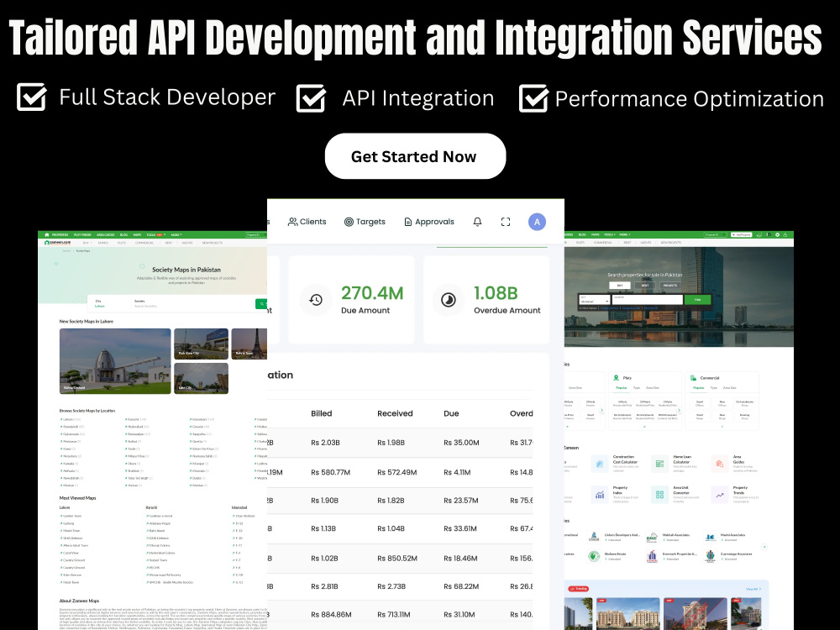Tick the Full Stack Developer checkbox
Screen dimensions: 840x630
(x=31, y=97)
